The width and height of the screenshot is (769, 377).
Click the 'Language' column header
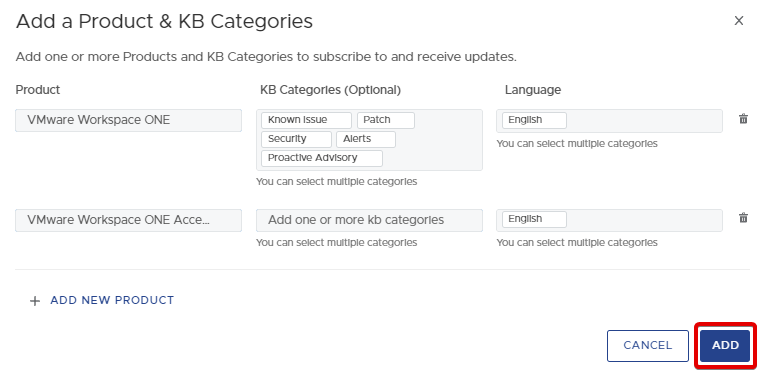[x=533, y=90]
